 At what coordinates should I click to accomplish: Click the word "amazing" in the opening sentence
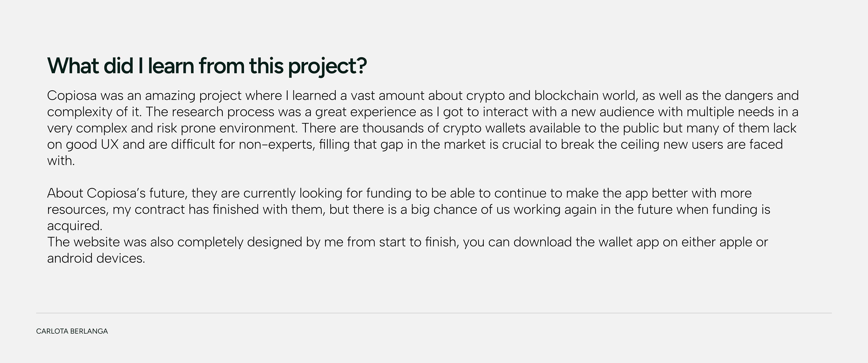tap(170, 96)
